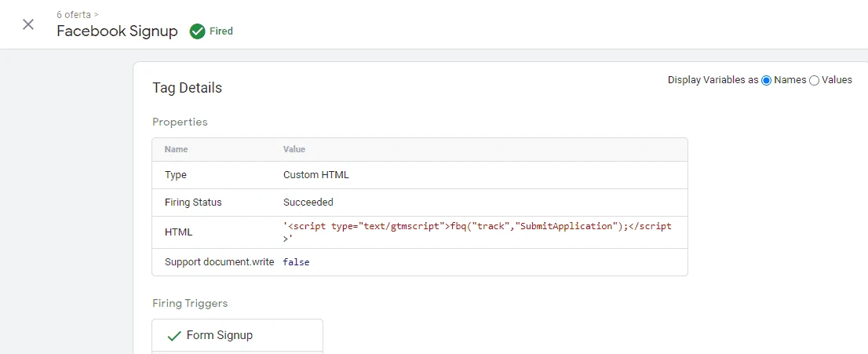Click the Tag Details heading
Screen dimensions: 868x354
click(187, 88)
